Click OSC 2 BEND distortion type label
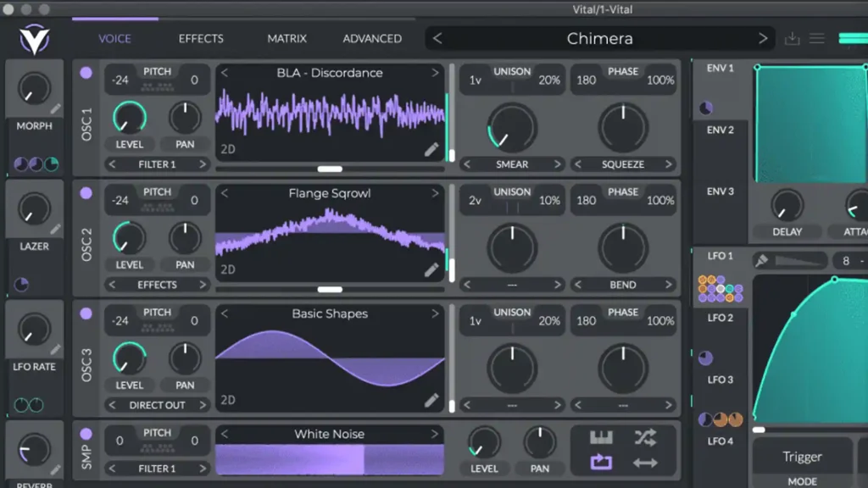 pyautogui.click(x=623, y=285)
